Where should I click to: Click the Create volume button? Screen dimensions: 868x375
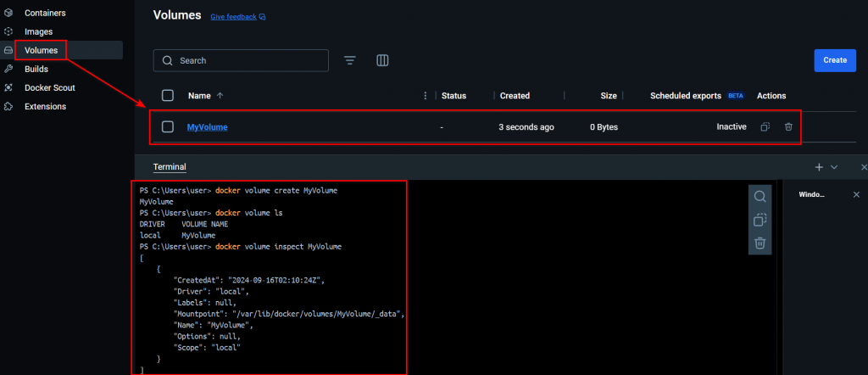(x=835, y=60)
